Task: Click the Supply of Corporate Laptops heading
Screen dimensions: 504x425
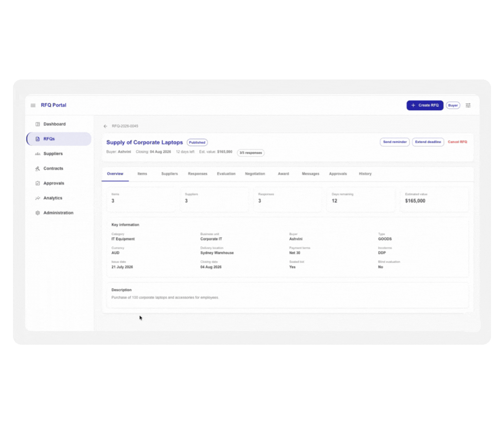Action: pos(145,142)
